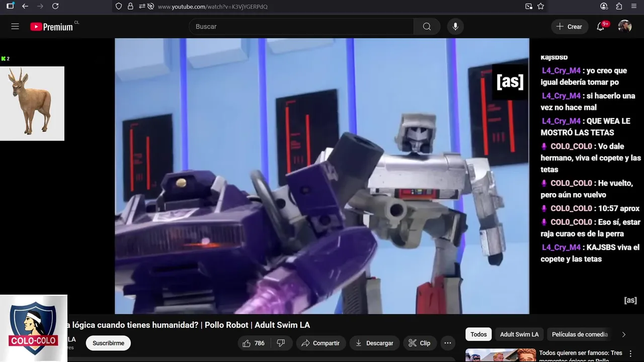
Task: Dislike the video with thumbs down
Action: [281, 343]
